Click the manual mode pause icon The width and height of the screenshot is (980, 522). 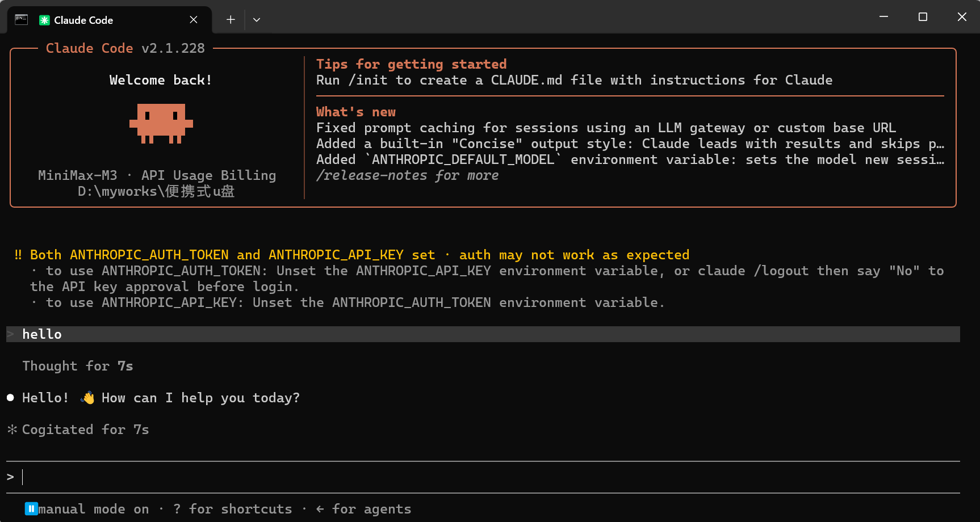pos(31,509)
